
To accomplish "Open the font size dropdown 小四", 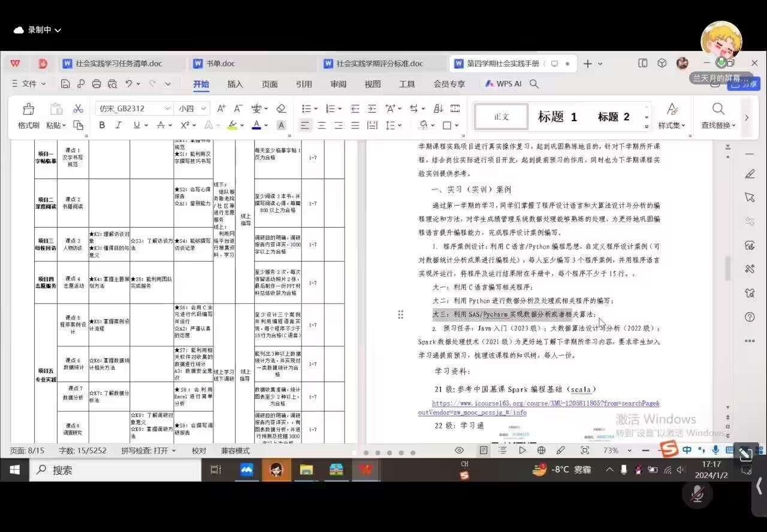I will coord(191,108).
